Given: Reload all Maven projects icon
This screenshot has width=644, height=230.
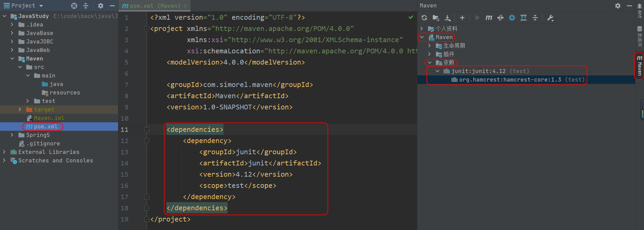Looking at the screenshot, I should tap(424, 18).
